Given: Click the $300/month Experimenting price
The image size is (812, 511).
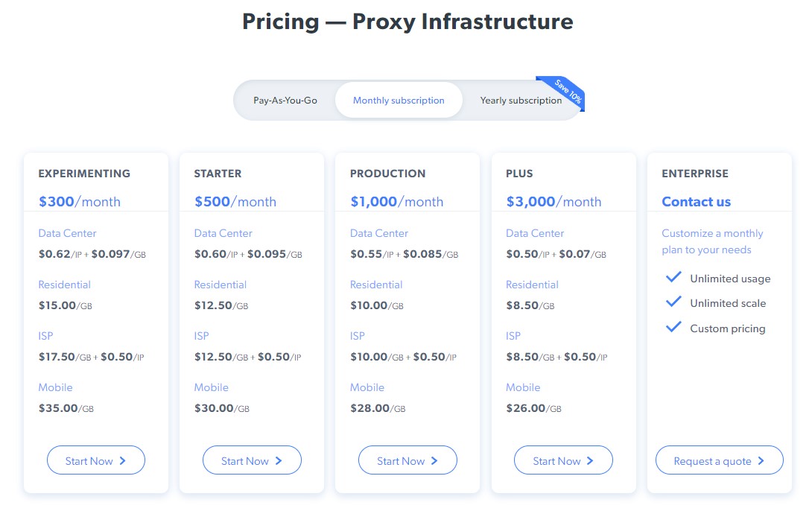Looking at the screenshot, I should click(x=79, y=202).
